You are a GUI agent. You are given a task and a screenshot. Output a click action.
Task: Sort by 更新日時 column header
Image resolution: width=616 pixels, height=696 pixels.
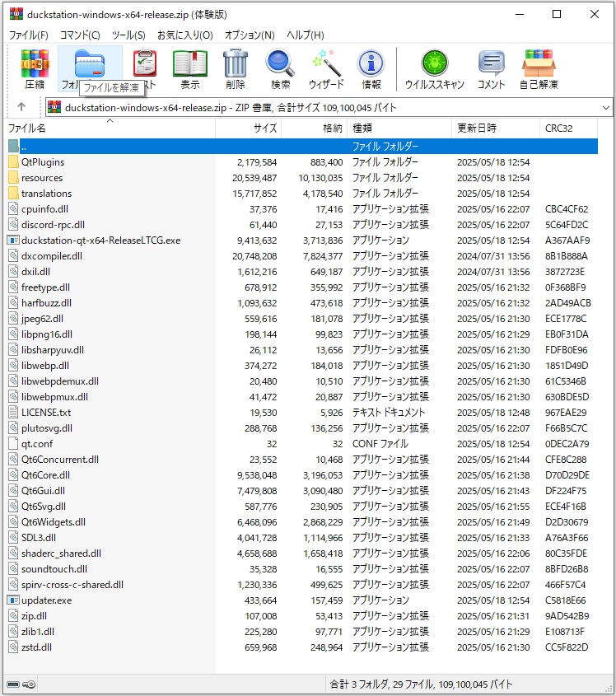[496, 128]
